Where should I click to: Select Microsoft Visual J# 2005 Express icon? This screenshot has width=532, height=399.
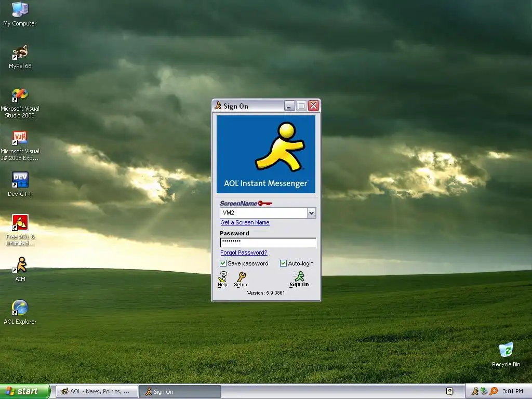[20, 145]
